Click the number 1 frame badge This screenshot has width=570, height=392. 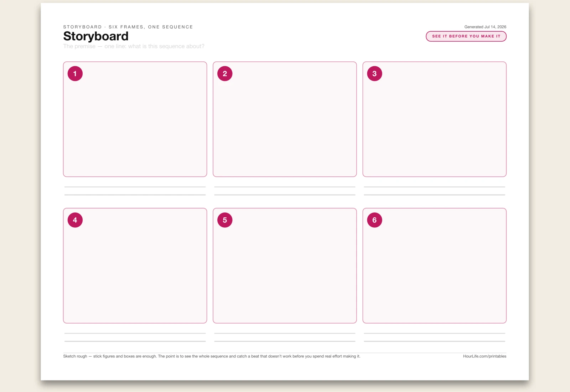(x=75, y=73)
